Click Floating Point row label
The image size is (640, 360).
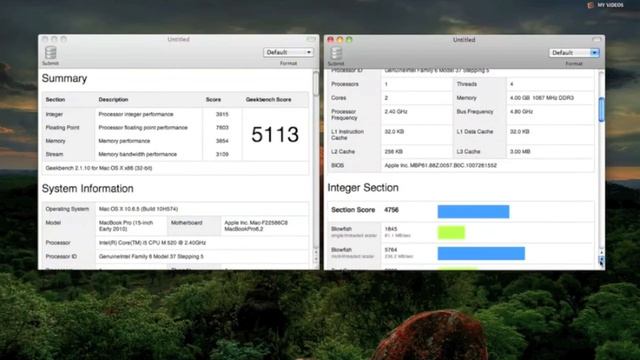pos(62,127)
